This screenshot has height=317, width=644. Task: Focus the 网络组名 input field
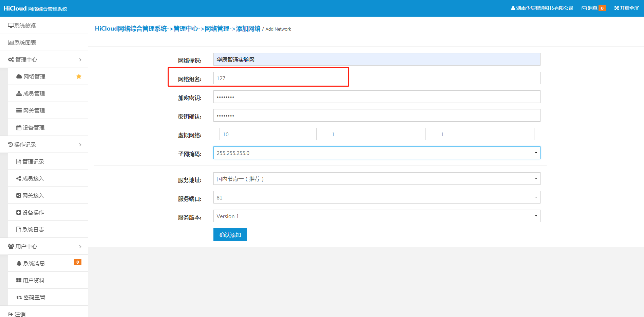(376, 78)
